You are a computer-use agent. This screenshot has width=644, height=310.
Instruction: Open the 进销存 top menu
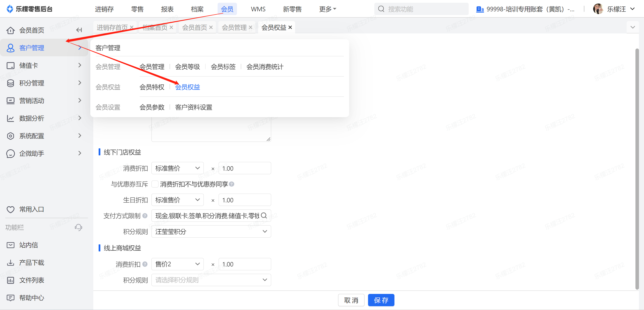pyautogui.click(x=104, y=9)
